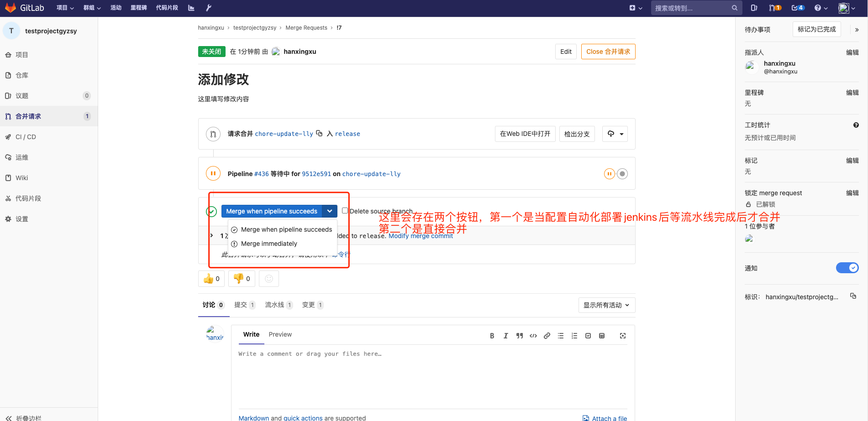Switch to the 提交 tab
Viewport: 868px width, 421px height.
(x=245, y=305)
